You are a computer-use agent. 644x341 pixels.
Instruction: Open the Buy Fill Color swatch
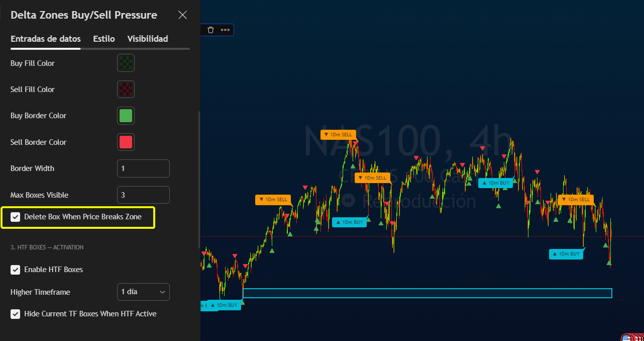(x=126, y=63)
